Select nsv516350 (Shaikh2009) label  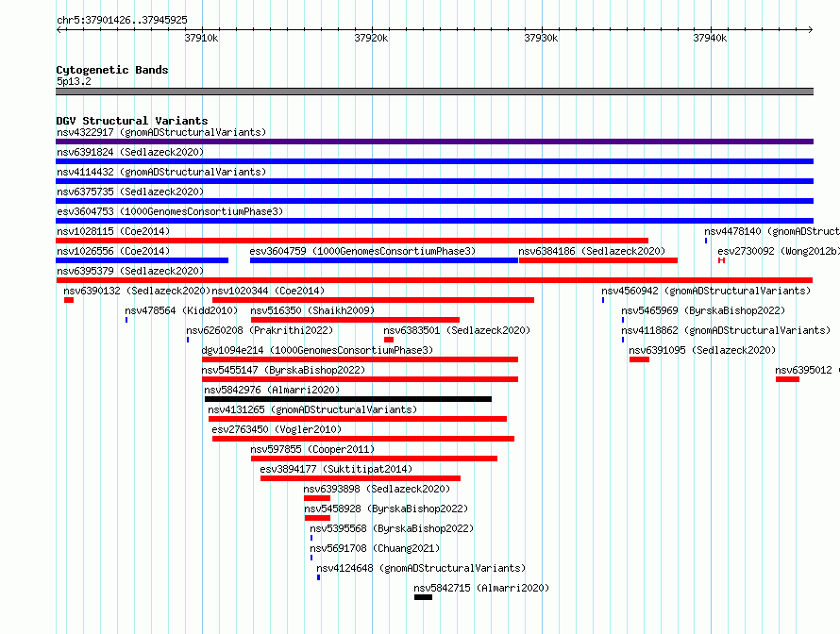[x=312, y=310]
